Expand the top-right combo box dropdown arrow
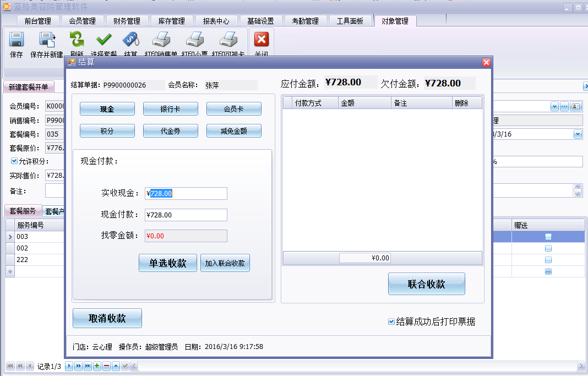The height and width of the screenshot is (376, 588). [554, 106]
